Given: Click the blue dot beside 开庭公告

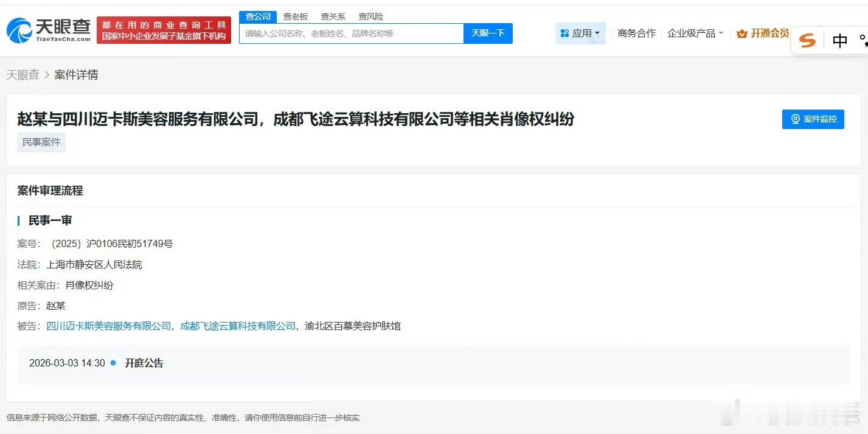Looking at the screenshot, I should pos(112,363).
